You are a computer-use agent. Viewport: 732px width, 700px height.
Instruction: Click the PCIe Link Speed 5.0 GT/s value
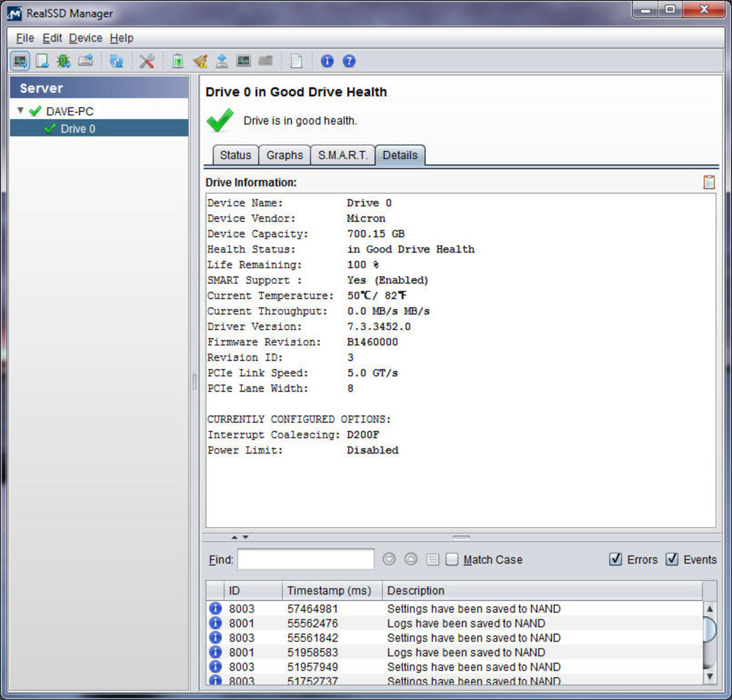pyautogui.click(x=372, y=373)
